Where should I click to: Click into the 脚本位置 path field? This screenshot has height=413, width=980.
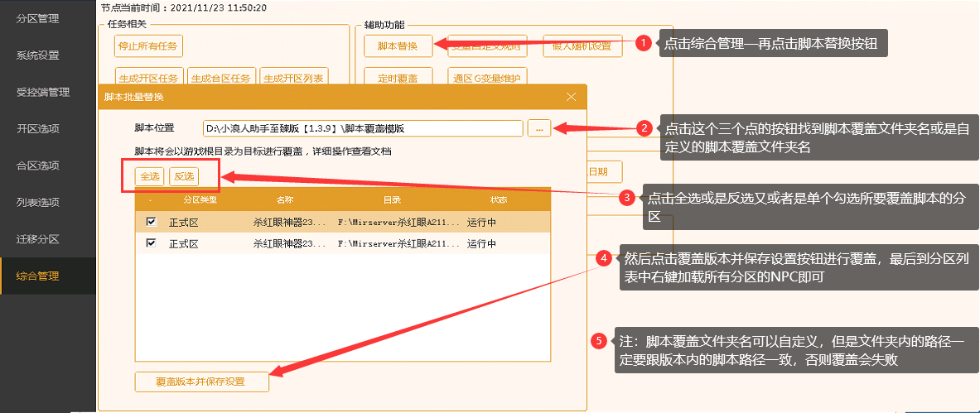pyautogui.click(x=363, y=128)
